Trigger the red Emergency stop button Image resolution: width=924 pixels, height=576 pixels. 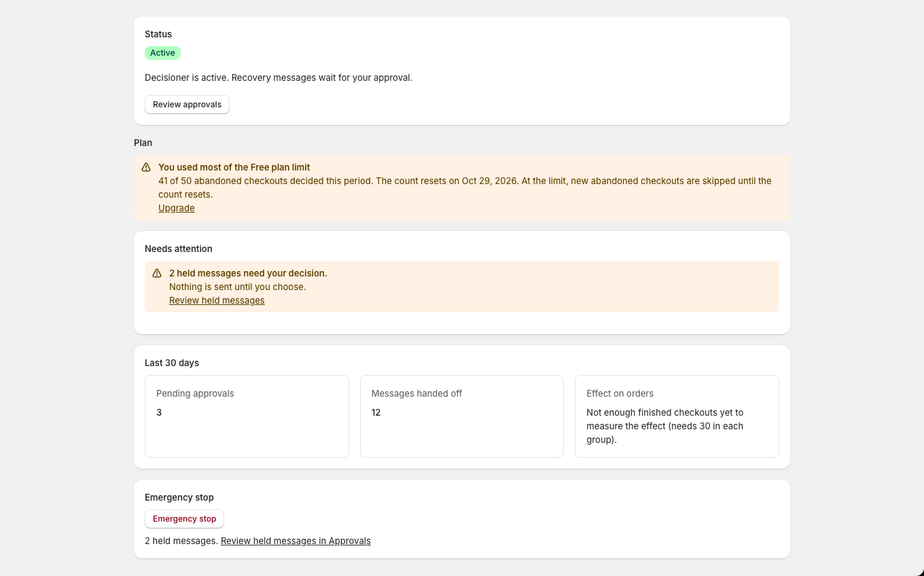click(184, 519)
